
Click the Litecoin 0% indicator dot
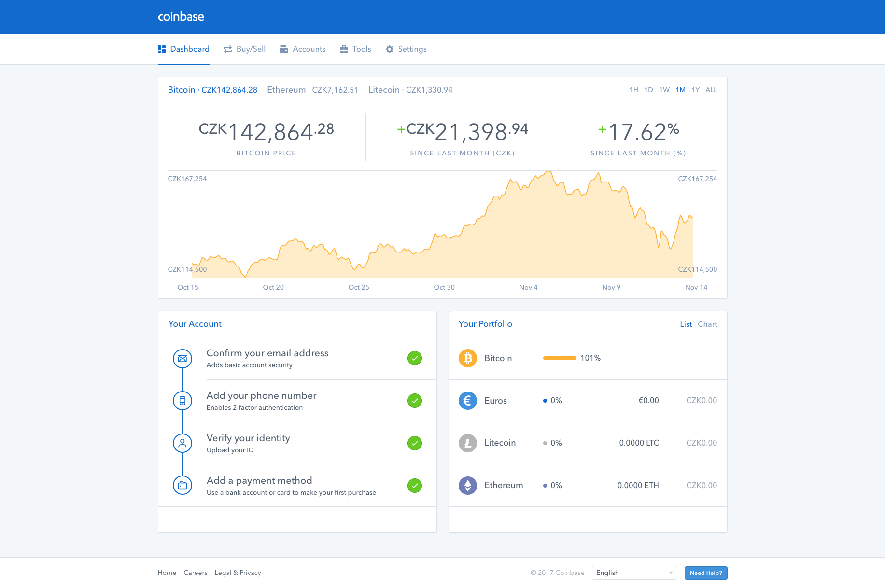(545, 443)
